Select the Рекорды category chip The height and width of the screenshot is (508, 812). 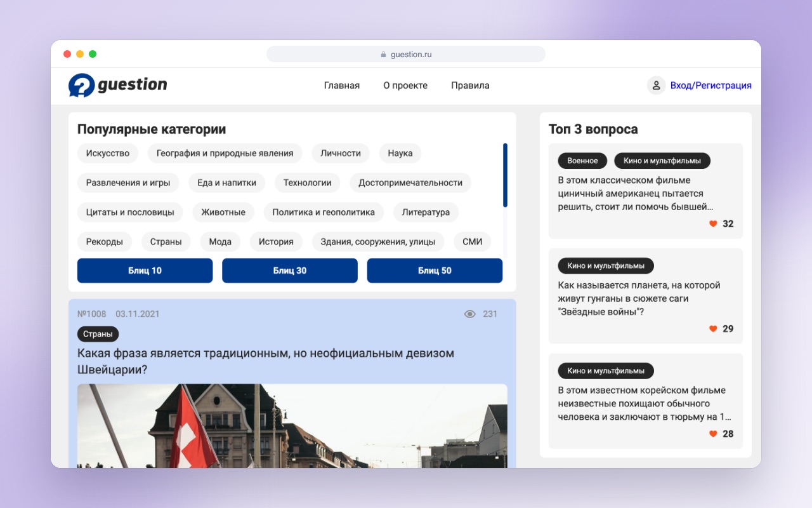click(x=105, y=242)
